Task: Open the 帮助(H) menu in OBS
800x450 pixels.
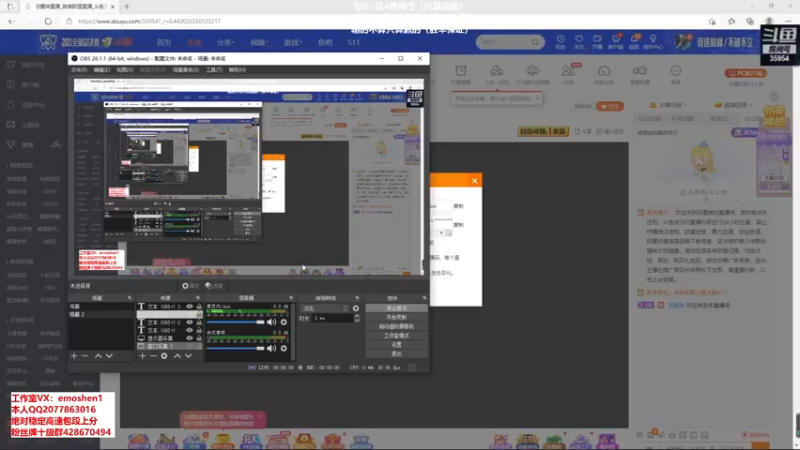Action: click(x=237, y=70)
